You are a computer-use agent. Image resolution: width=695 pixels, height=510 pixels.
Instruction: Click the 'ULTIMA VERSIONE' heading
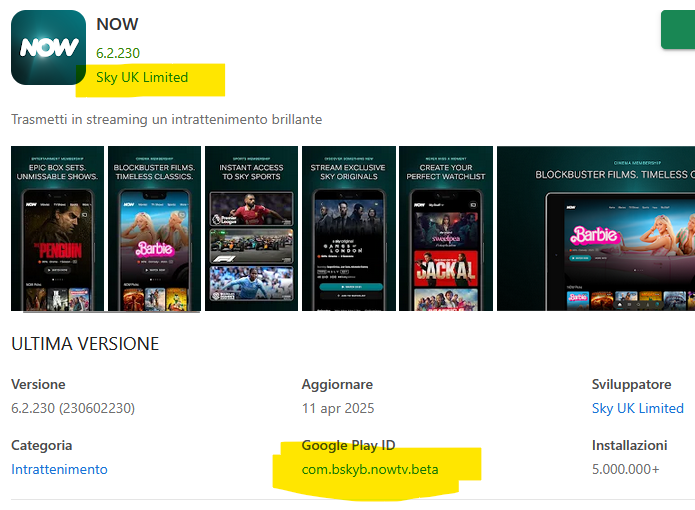(85, 344)
